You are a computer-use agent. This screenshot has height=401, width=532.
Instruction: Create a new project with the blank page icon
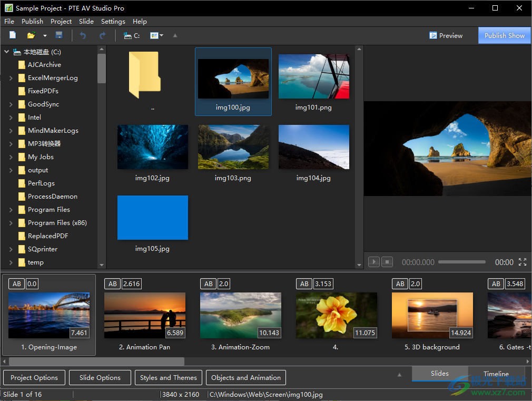[13, 35]
